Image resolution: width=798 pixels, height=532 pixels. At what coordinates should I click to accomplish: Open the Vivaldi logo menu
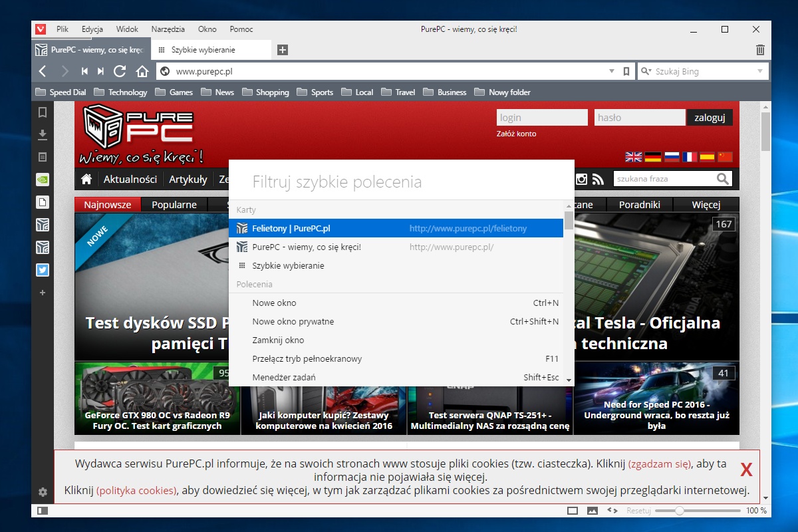tap(41, 29)
